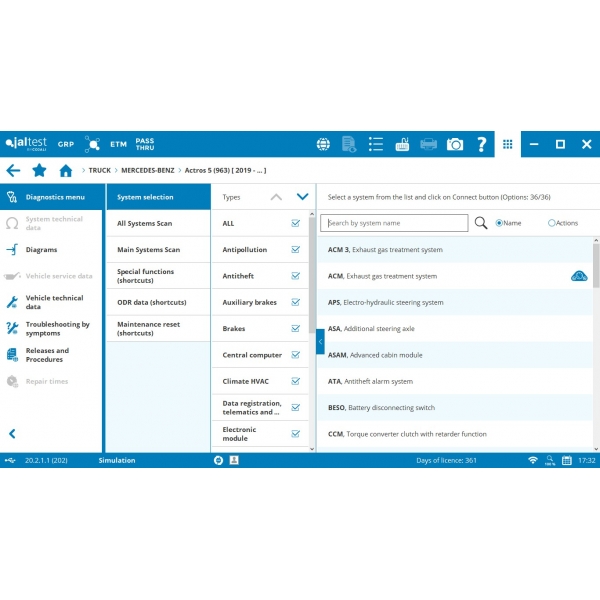Collapse the left sidebar with bottom chevron
This screenshot has height=600, width=600.
point(12,433)
